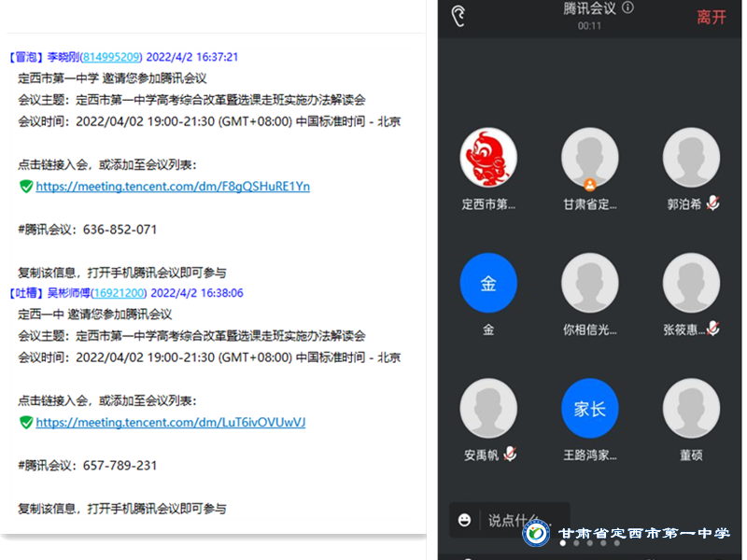Tap muted microphone icon next to 郭泊希

pyautogui.click(x=713, y=203)
